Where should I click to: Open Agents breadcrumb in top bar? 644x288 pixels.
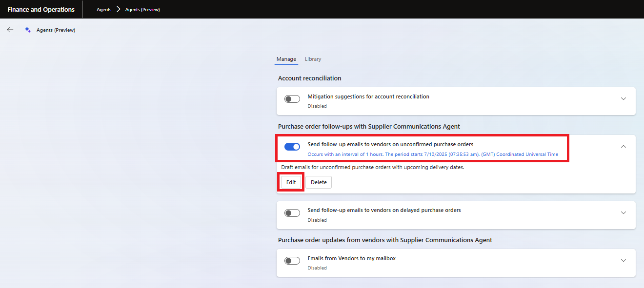[104, 10]
